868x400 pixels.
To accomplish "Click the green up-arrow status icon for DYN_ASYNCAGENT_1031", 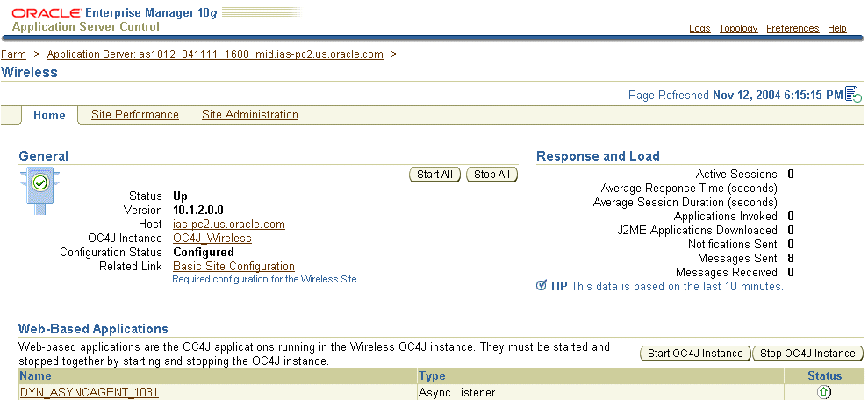I will 824,392.
